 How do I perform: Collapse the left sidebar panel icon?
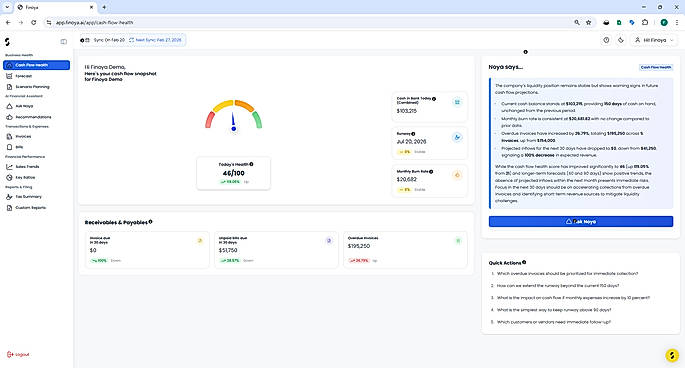pyautogui.click(x=64, y=42)
